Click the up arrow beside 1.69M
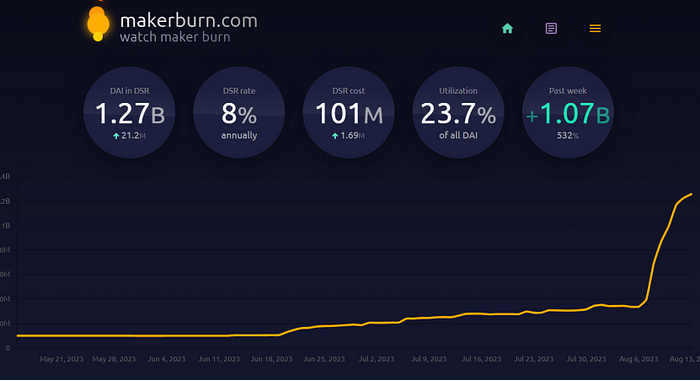The height and width of the screenshot is (381, 700). click(335, 136)
